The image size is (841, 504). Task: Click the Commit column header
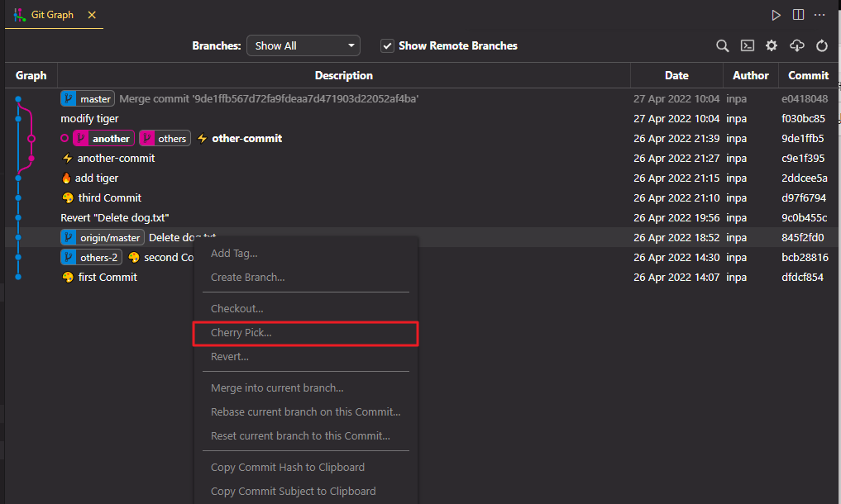coord(808,76)
